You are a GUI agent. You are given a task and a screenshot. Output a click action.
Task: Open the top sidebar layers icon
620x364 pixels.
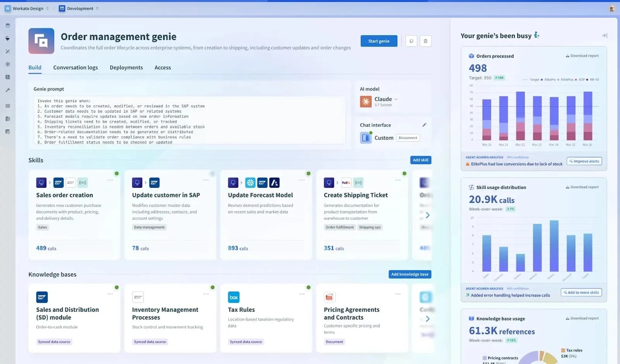(7, 26)
